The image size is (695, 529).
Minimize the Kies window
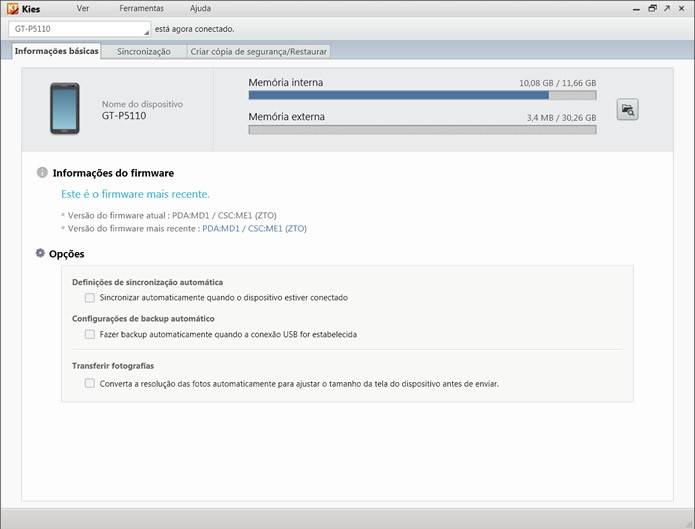[x=636, y=9]
